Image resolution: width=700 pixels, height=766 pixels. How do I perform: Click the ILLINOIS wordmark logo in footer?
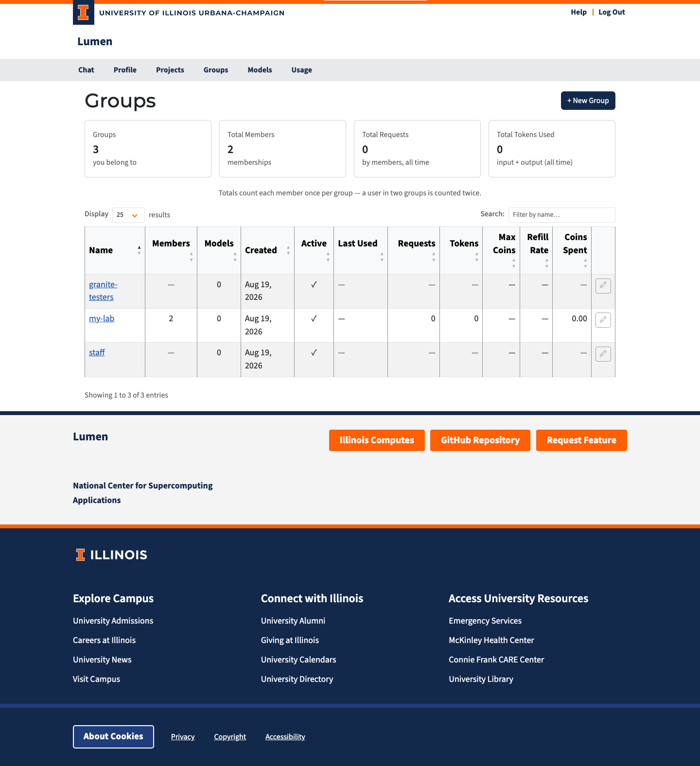click(111, 555)
